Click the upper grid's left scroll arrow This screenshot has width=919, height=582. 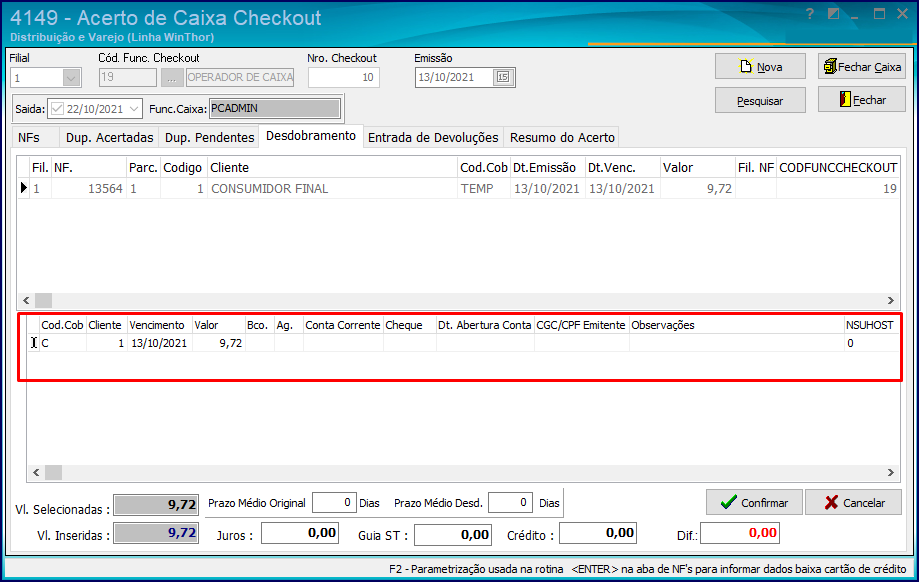tap(26, 300)
